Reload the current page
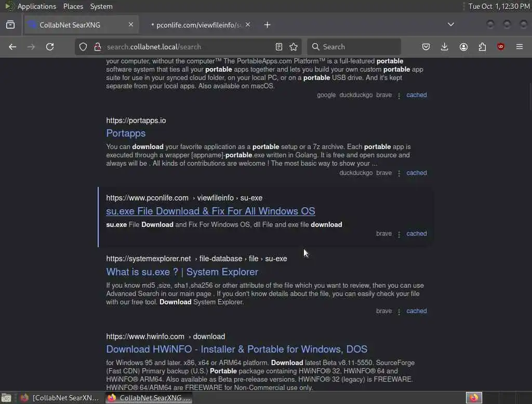 [x=50, y=47]
